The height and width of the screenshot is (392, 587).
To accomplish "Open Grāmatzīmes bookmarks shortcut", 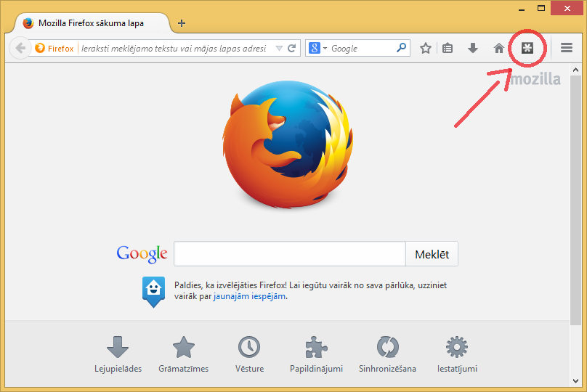I will [x=183, y=354].
